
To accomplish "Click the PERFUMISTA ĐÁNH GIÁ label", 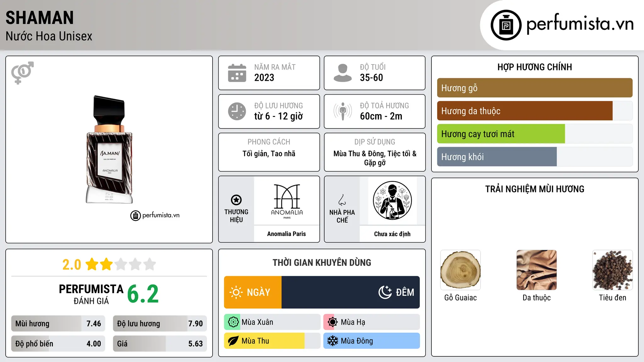I will 91,294.
